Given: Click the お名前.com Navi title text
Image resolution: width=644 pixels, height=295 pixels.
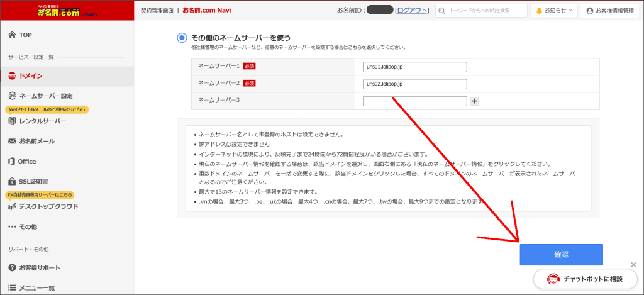Looking at the screenshot, I should click(206, 10).
